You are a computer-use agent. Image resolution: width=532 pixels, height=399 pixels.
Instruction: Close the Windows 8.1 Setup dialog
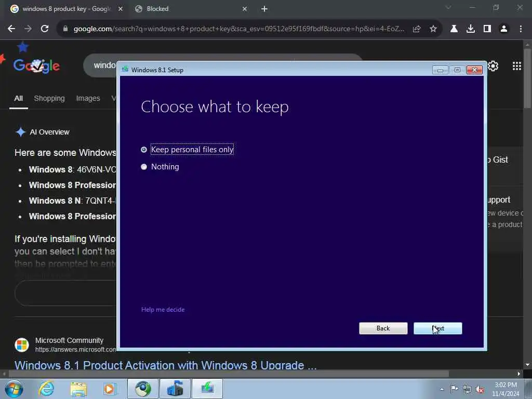[x=475, y=70]
